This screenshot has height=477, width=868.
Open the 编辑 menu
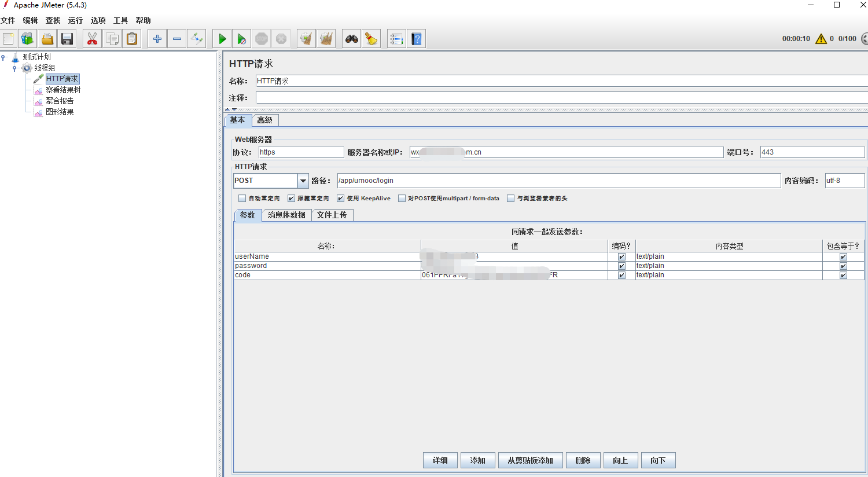tap(30, 20)
